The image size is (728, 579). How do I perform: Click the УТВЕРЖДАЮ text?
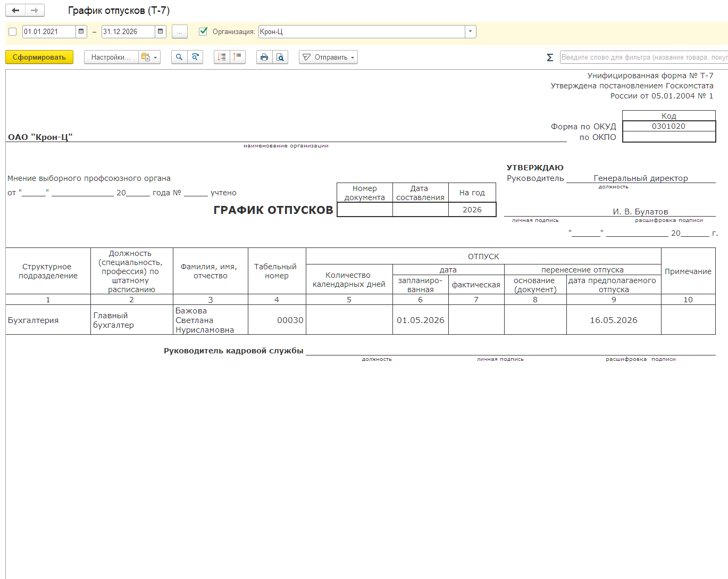[535, 168]
